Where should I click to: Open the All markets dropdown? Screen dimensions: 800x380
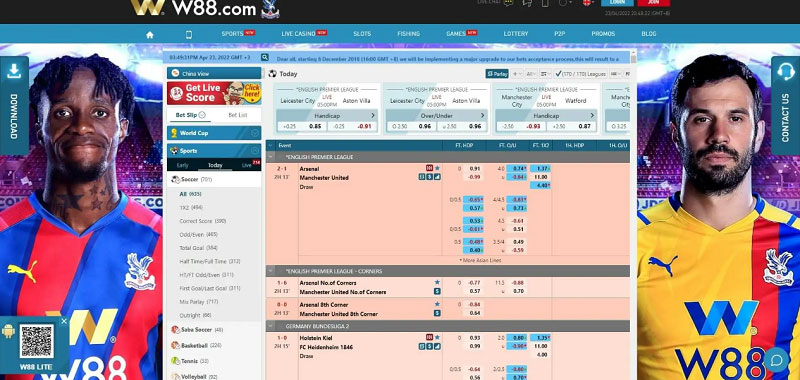pyautogui.click(x=531, y=74)
